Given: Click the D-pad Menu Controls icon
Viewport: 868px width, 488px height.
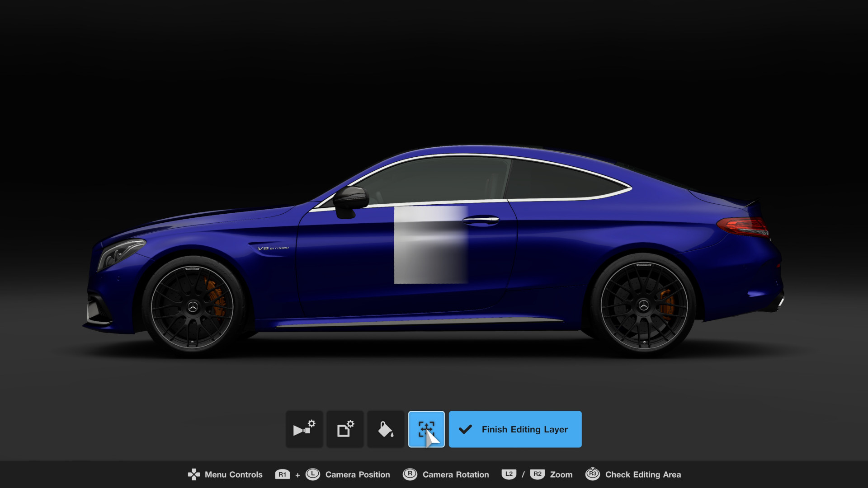Looking at the screenshot, I should point(194,474).
